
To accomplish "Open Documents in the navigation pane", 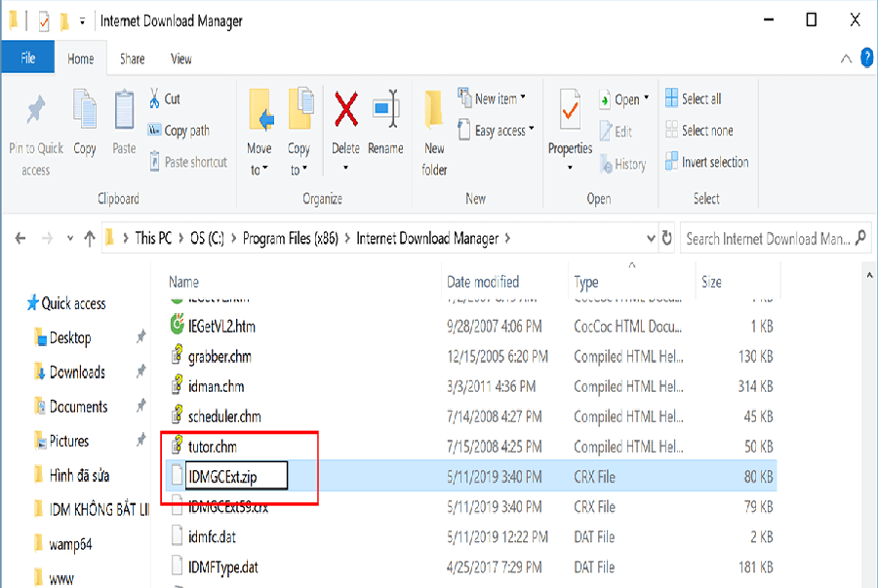I will pyautogui.click(x=71, y=407).
